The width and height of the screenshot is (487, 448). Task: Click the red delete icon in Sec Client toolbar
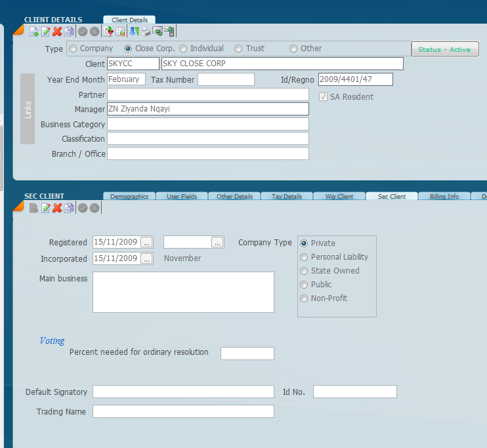[x=57, y=208]
